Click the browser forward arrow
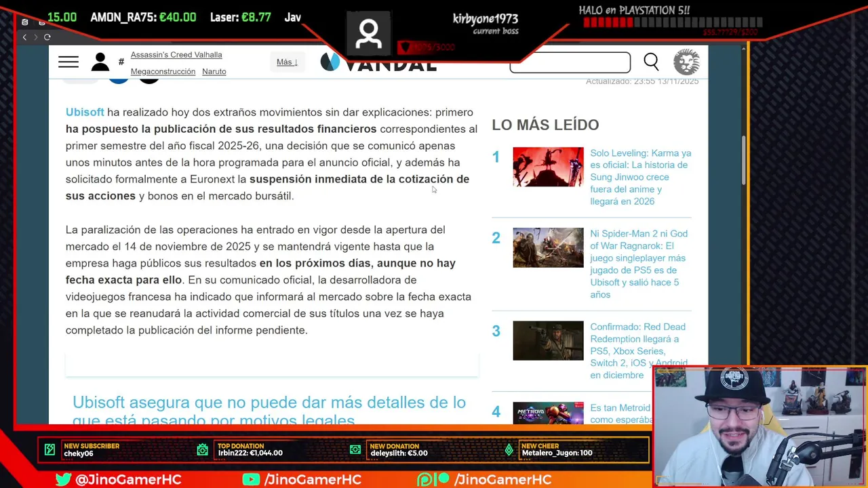 tap(35, 37)
